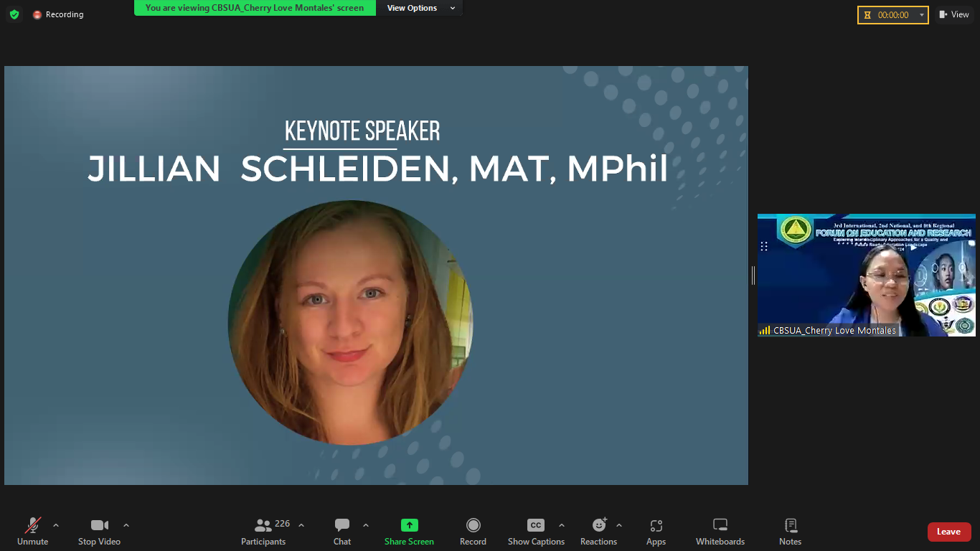Open the Chat panel
Image resolution: width=980 pixels, height=551 pixels.
(x=342, y=532)
